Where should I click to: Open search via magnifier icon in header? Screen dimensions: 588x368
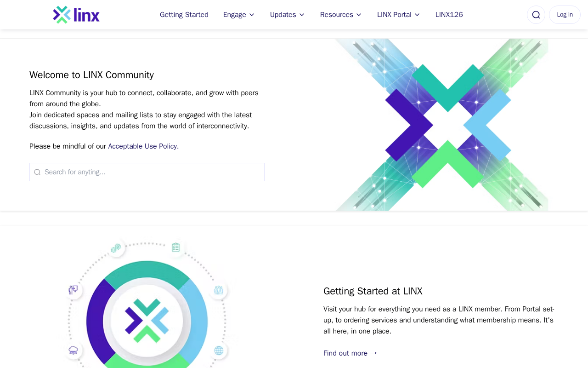pyautogui.click(x=536, y=15)
